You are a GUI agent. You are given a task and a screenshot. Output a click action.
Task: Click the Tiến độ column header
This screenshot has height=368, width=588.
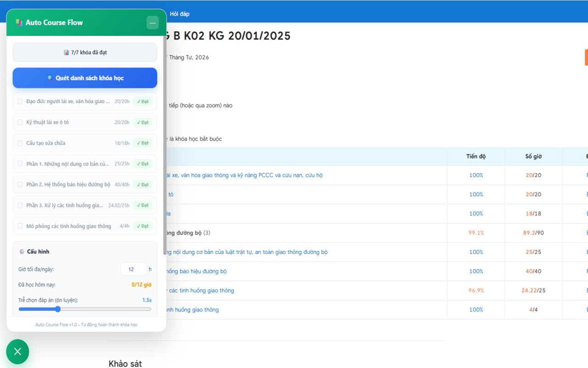pos(476,156)
